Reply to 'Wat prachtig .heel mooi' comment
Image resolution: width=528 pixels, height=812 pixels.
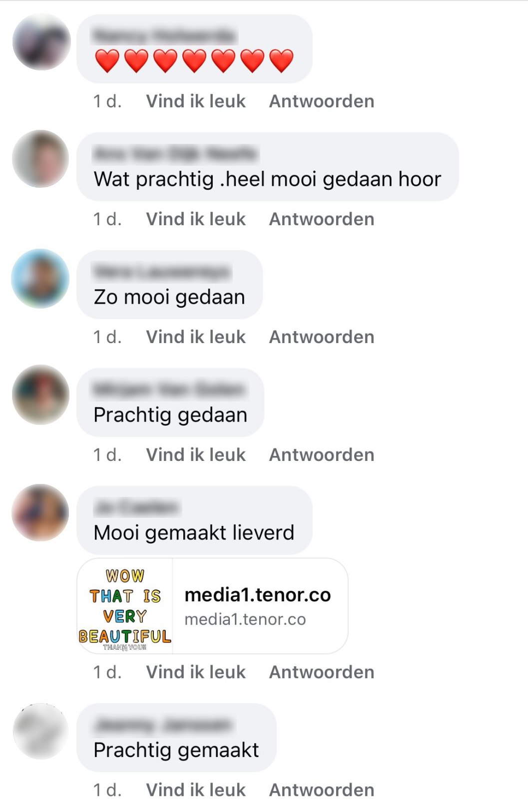pyautogui.click(x=322, y=219)
